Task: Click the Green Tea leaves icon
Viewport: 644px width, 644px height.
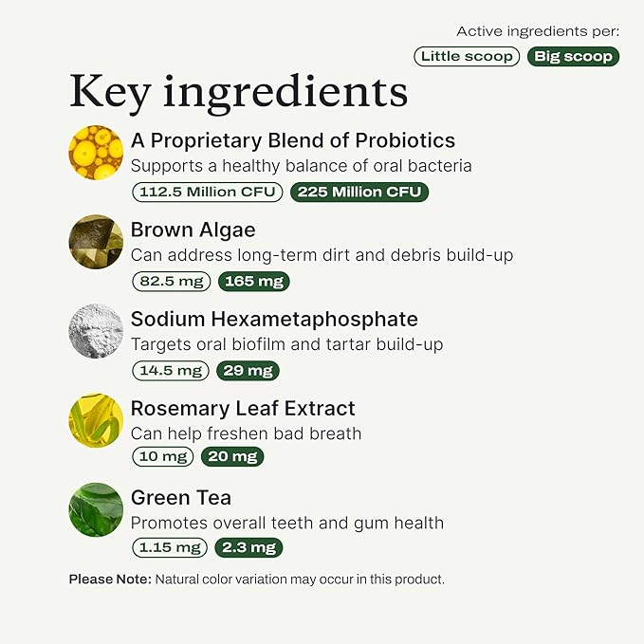Action: [x=96, y=509]
